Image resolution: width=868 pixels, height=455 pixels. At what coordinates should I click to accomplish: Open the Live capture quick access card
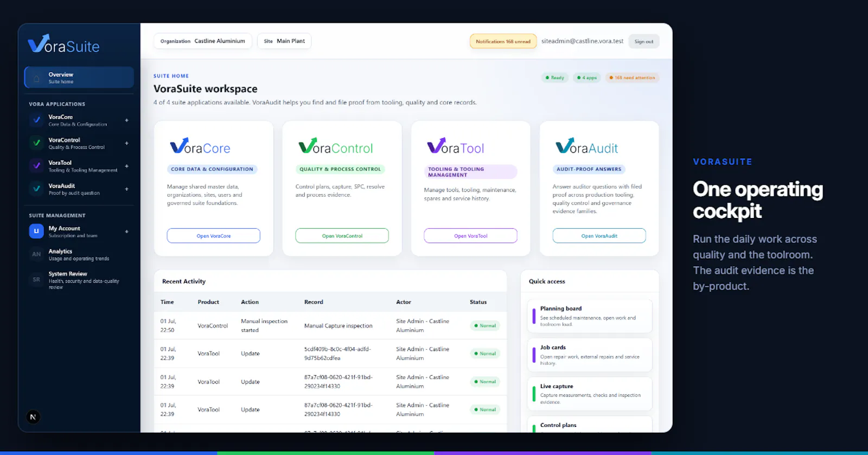[590, 394]
